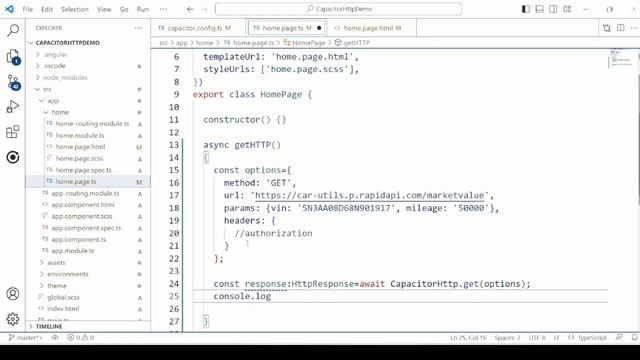The width and height of the screenshot is (640, 360).
Task: Click the CapacitorHttpDemo command center search
Action: tap(338, 9)
